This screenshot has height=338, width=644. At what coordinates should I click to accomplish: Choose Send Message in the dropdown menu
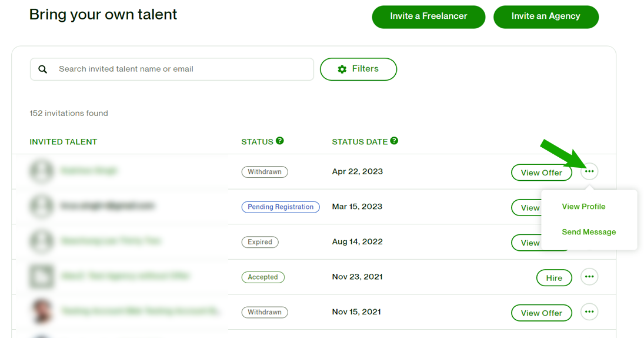[x=589, y=232]
